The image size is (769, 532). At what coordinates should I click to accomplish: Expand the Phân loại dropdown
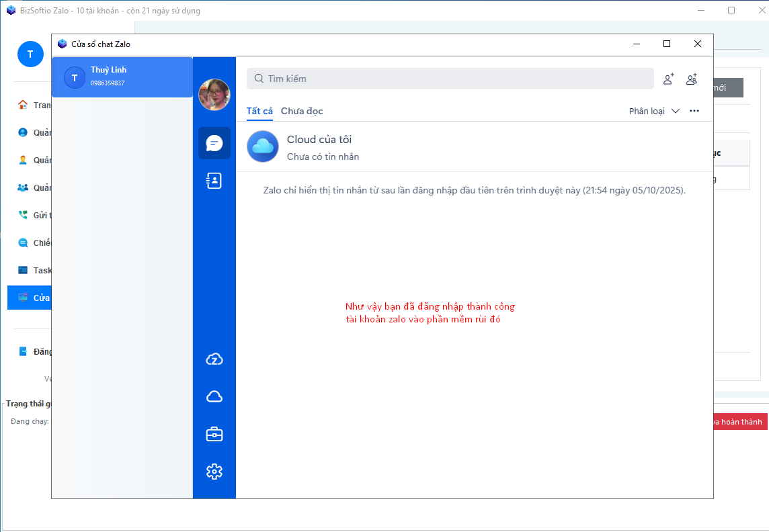coord(654,111)
